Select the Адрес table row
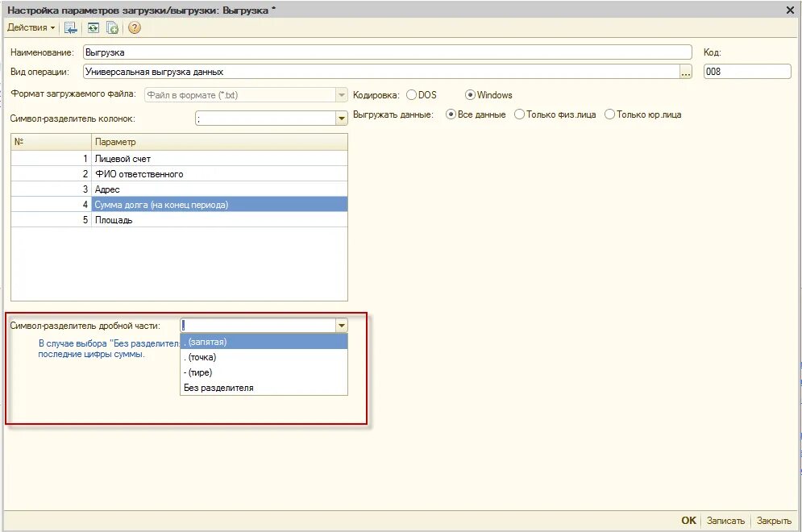Image resolution: width=802 pixels, height=532 pixels. 179,189
